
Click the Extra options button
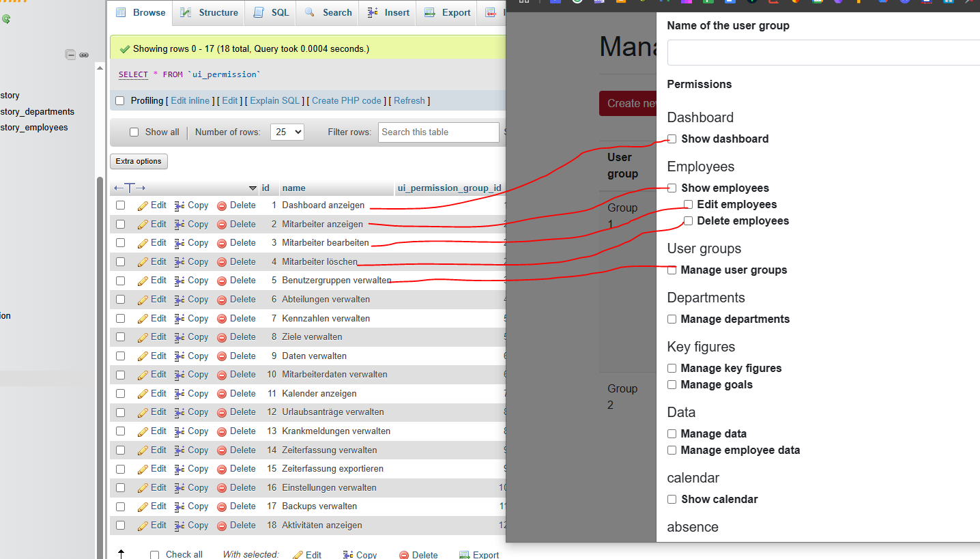point(139,162)
